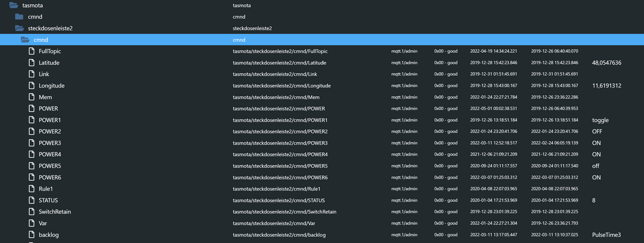Collapse the highlighted cmnd folder icon
The image size is (644, 243).
coord(25,39)
